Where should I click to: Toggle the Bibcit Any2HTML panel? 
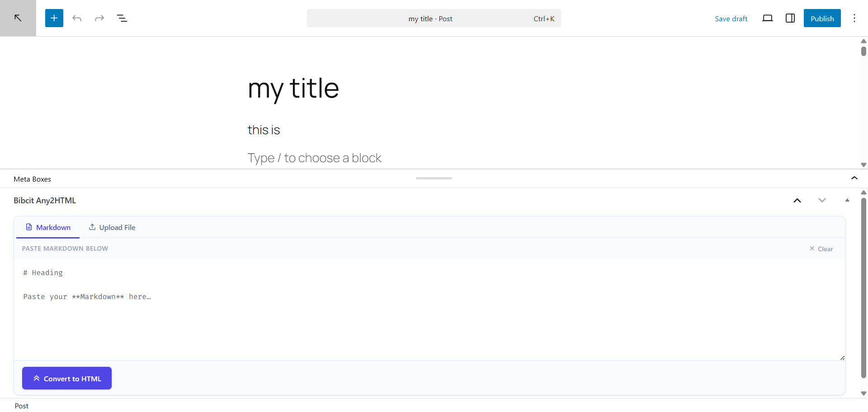(847, 200)
